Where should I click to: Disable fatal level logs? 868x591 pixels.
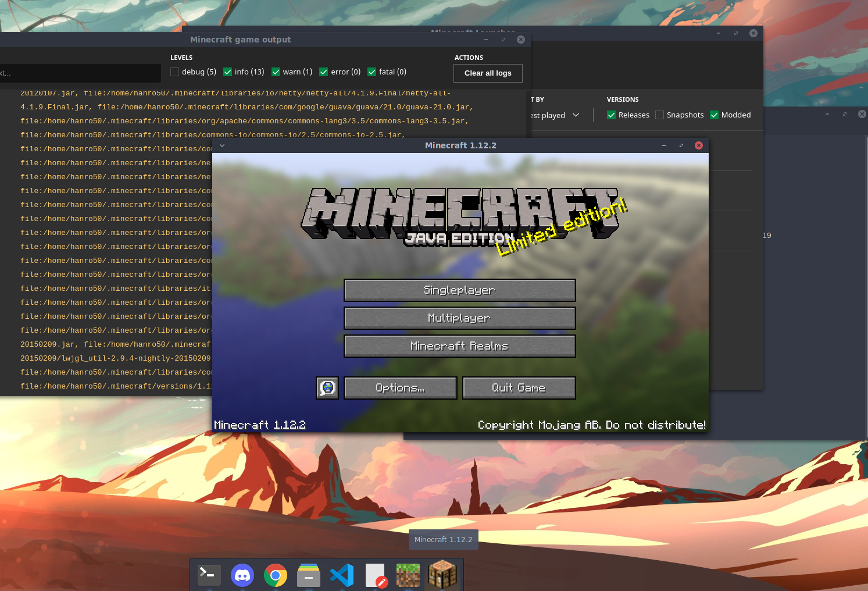pyautogui.click(x=372, y=72)
